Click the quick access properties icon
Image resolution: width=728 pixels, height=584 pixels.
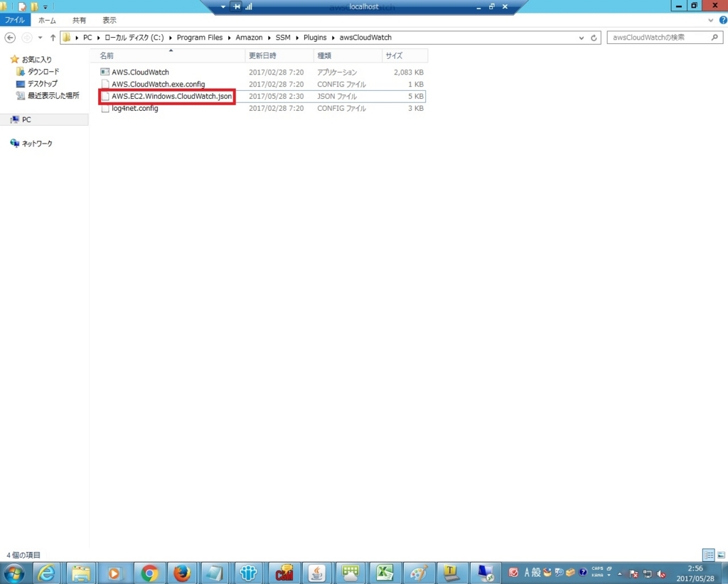[x=22, y=6]
